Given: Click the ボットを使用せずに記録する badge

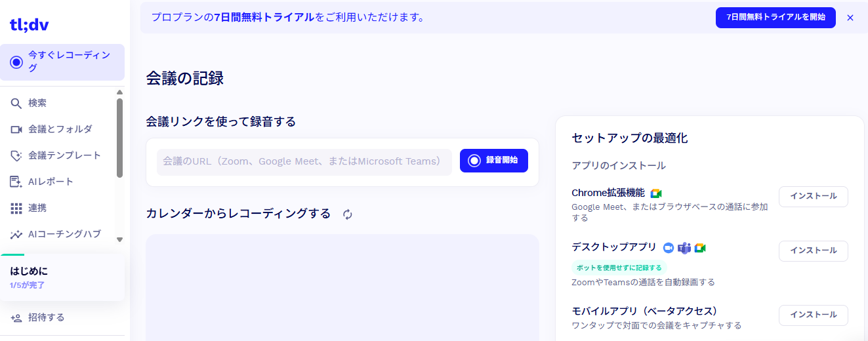Looking at the screenshot, I should click(619, 268).
